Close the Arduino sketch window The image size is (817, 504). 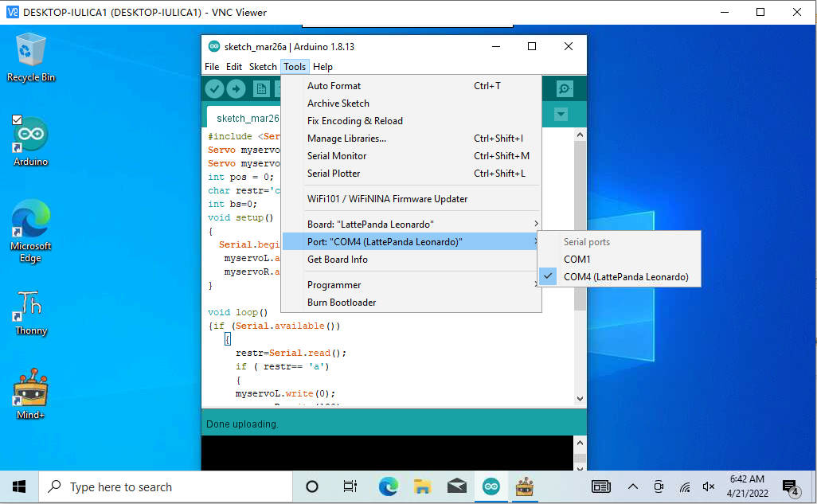coord(569,46)
